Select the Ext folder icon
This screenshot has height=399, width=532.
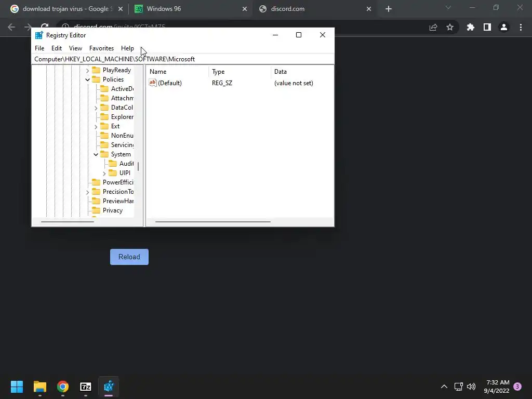[x=104, y=126]
